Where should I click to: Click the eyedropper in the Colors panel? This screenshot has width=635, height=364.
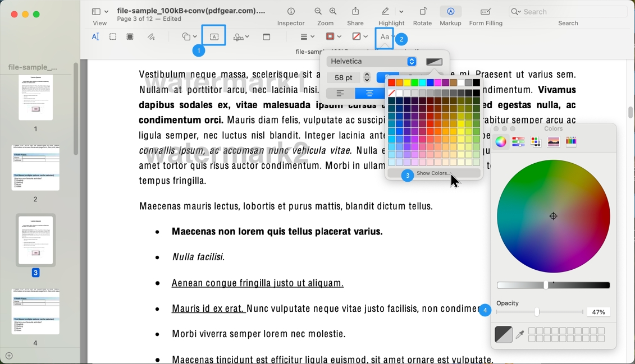point(520,334)
